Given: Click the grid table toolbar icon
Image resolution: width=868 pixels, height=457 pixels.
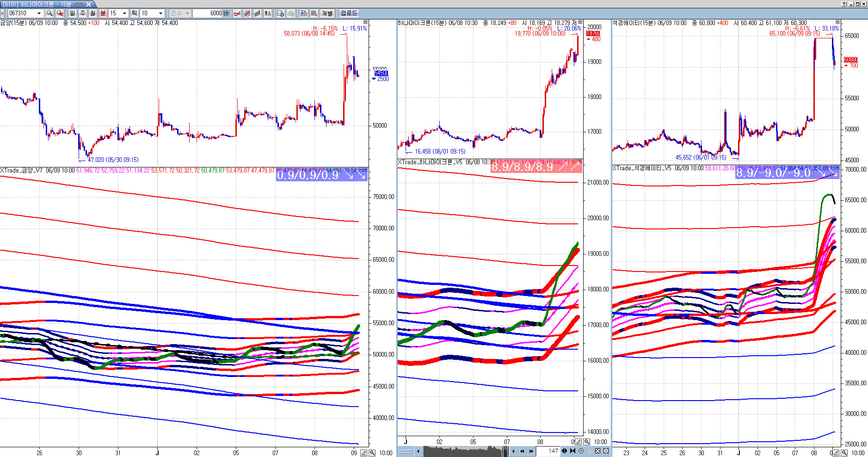Looking at the screenshot, I should coord(314,13).
